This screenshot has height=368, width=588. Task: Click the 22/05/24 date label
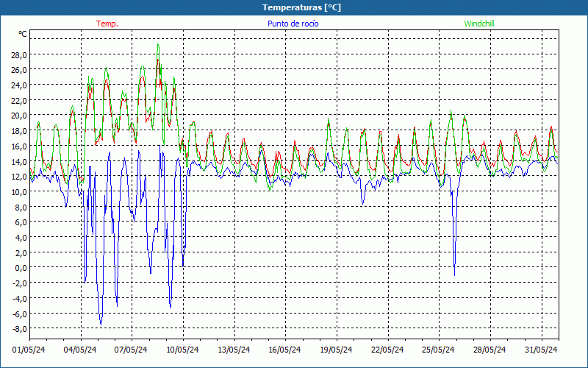point(388,350)
